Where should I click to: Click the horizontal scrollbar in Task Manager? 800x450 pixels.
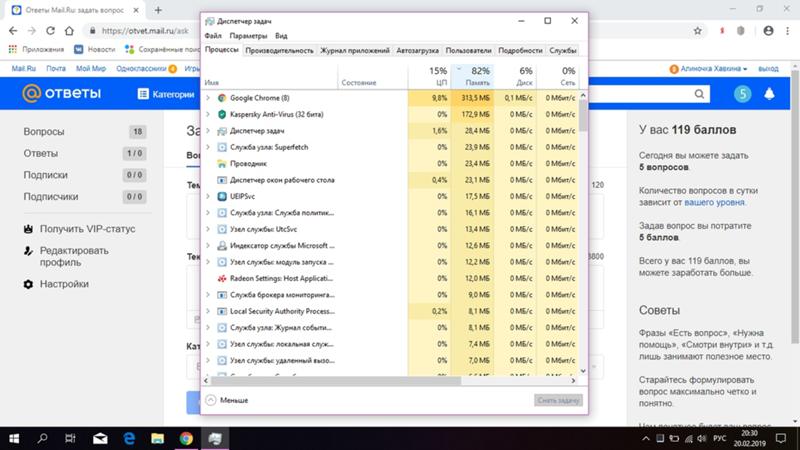click(336, 381)
